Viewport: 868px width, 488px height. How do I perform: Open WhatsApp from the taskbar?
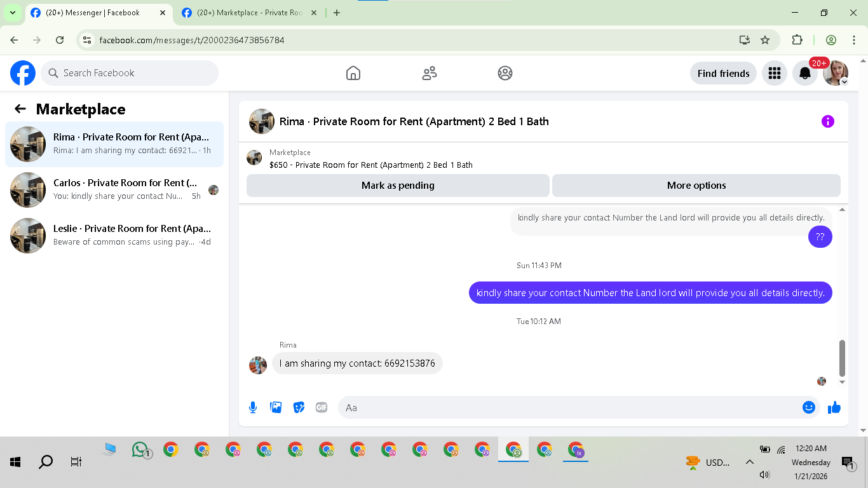tap(141, 451)
